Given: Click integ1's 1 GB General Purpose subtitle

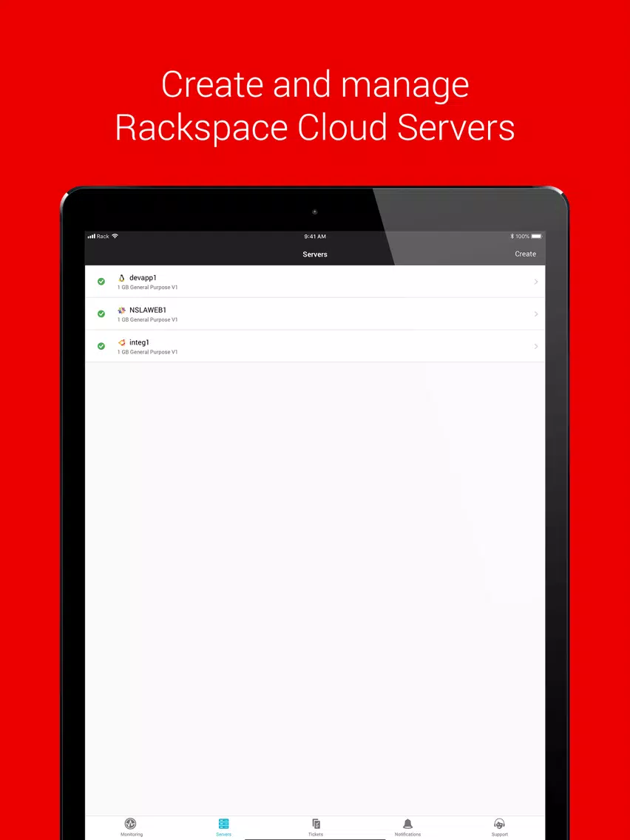Looking at the screenshot, I should (147, 352).
